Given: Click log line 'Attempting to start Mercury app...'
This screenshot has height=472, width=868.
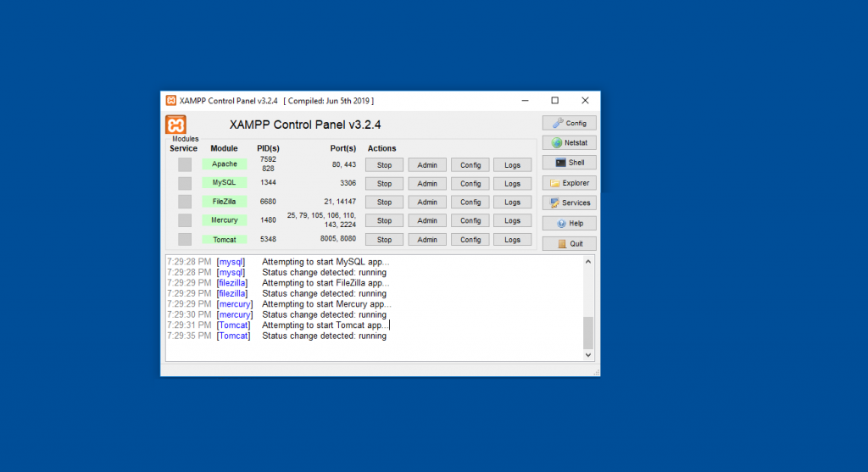Looking at the screenshot, I should (x=326, y=303).
